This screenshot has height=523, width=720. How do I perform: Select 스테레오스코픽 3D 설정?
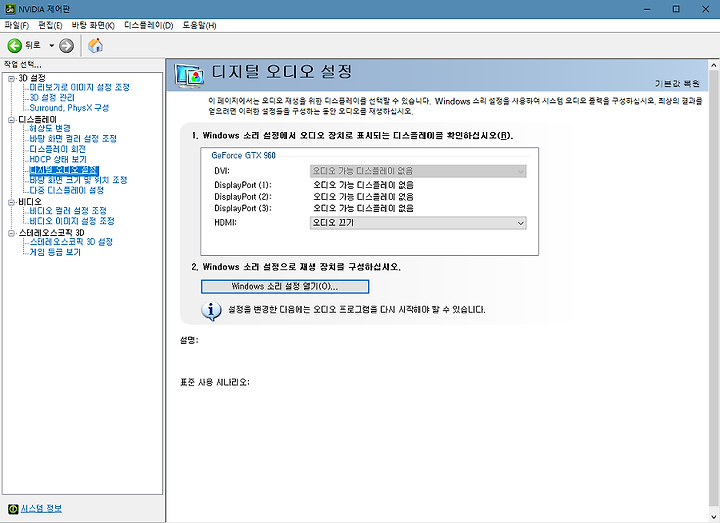tap(71, 242)
